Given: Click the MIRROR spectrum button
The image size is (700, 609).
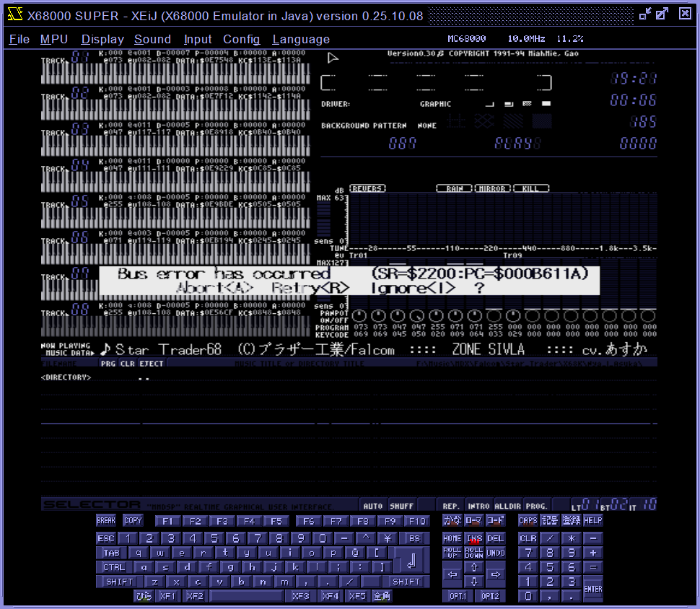Looking at the screenshot, I should [492, 188].
